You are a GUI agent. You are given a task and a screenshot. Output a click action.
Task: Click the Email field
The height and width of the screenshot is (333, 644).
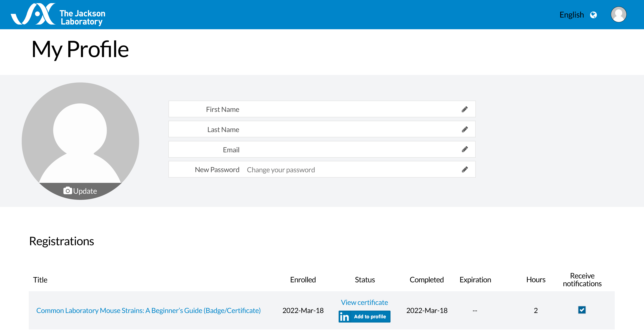point(350,150)
